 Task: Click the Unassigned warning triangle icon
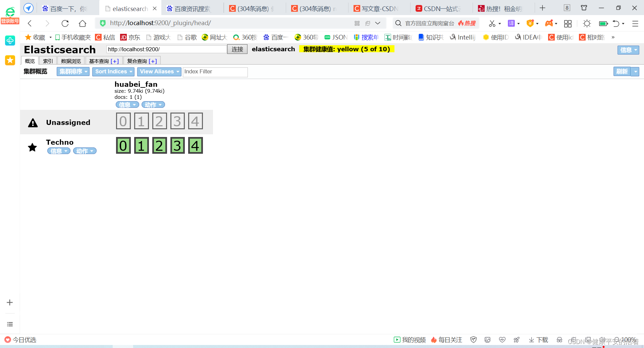click(x=33, y=123)
